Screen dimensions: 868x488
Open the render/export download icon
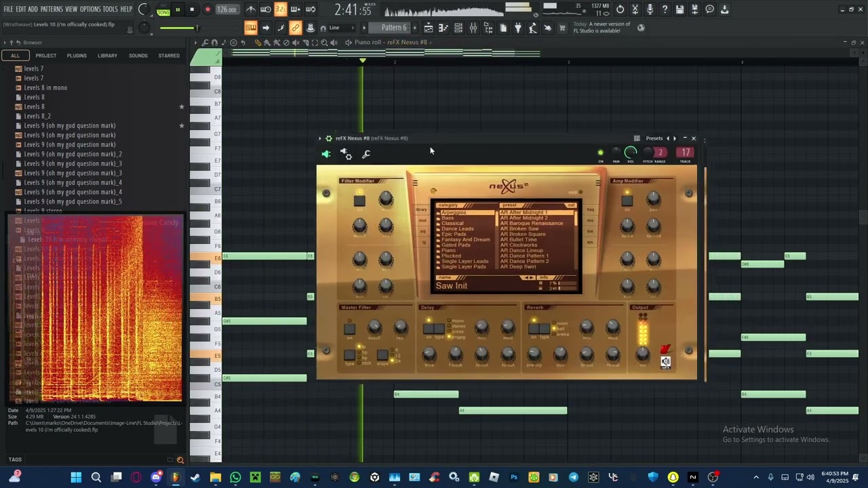725,9
